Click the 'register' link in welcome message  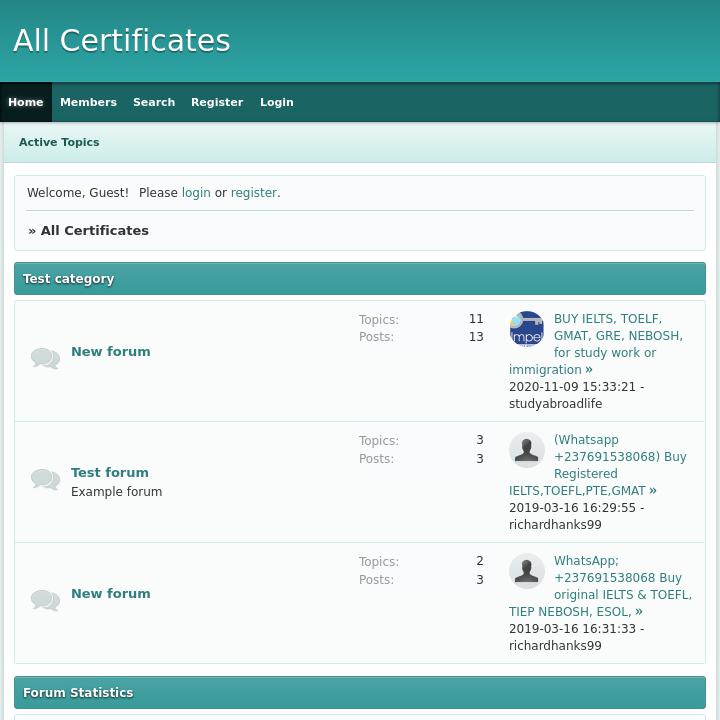click(x=254, y=193)
